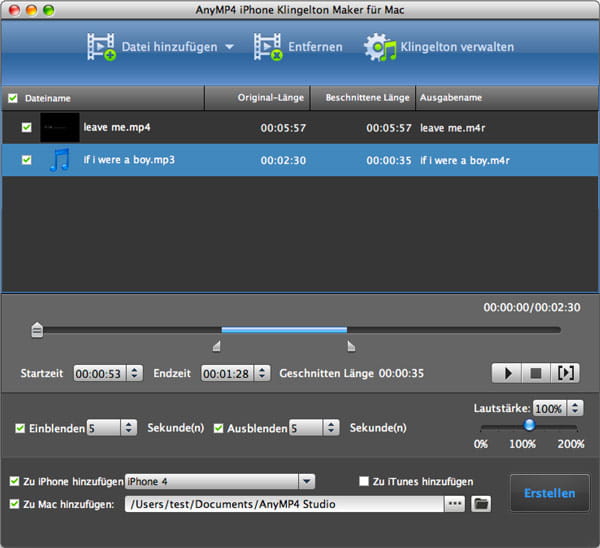Click the music note icon of if i were a boy.mp3
Image resolution: width=600 pixels, height=548 pixels.
click(60, 160)
